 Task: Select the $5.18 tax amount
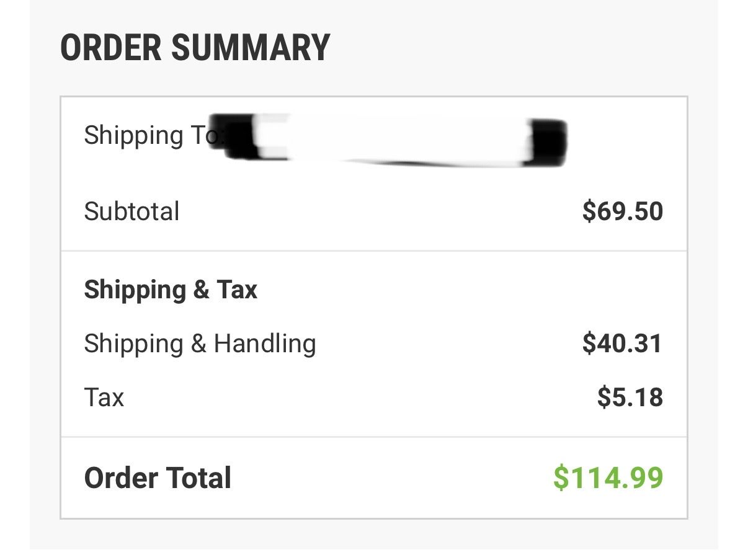pos(630,397)
